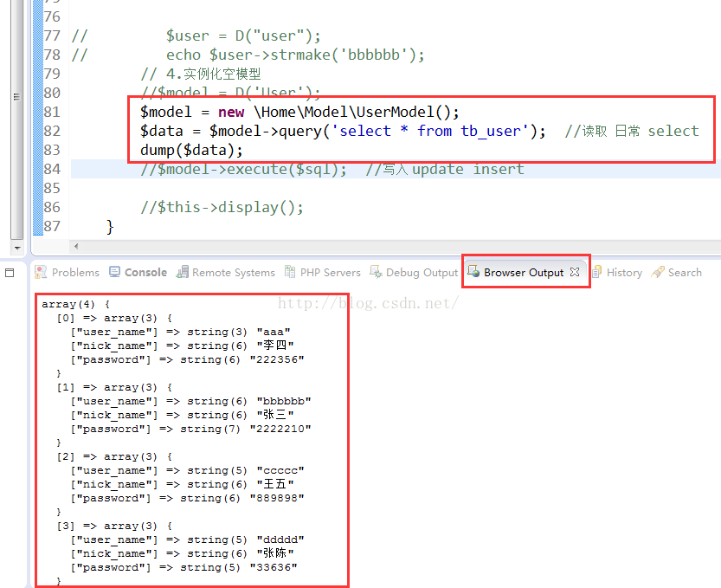The width and height of the screenshot is (721, 588).
Task: Click the 'array(4) {' output line
Action: tap(76, 304)
